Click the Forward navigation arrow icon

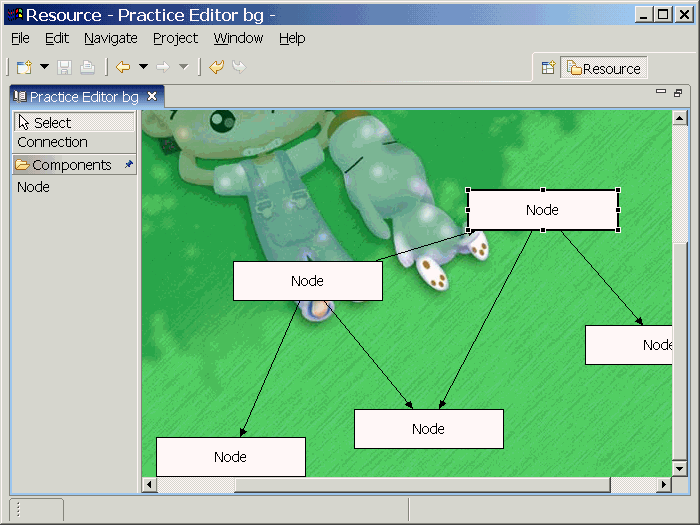tap(163, 68)
